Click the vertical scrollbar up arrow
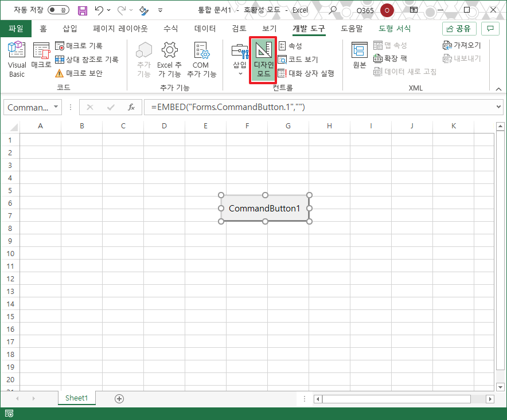Viewport: 507px width, 420px height. [x=500, y=127]
